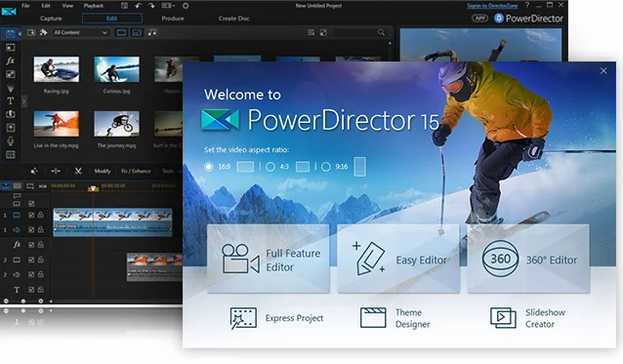Viewport: 623px width, 364px height.
Task: Close the Welcome dialog
Action: point(603,70)
